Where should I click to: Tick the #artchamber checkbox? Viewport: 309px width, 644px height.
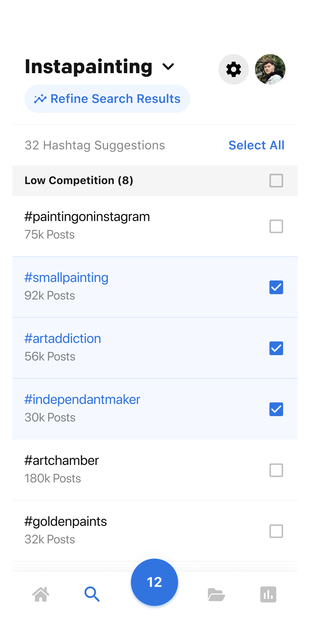coord(276,470)
